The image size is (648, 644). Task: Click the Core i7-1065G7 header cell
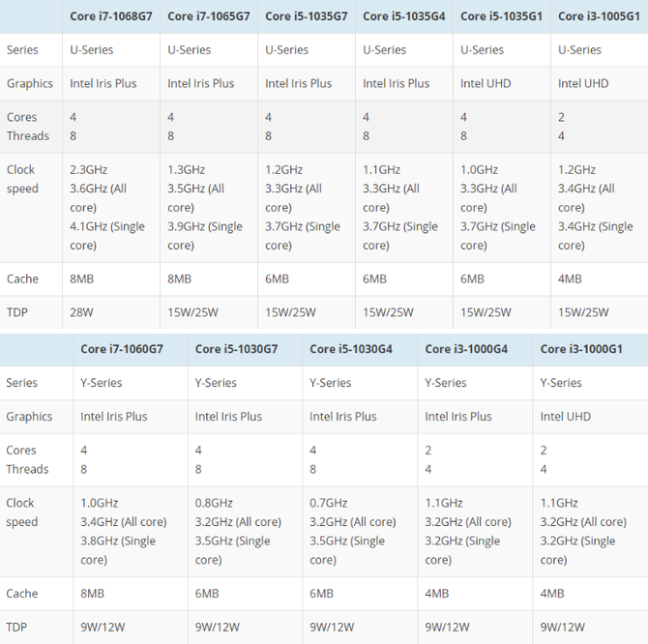click(x=209, y=16)
